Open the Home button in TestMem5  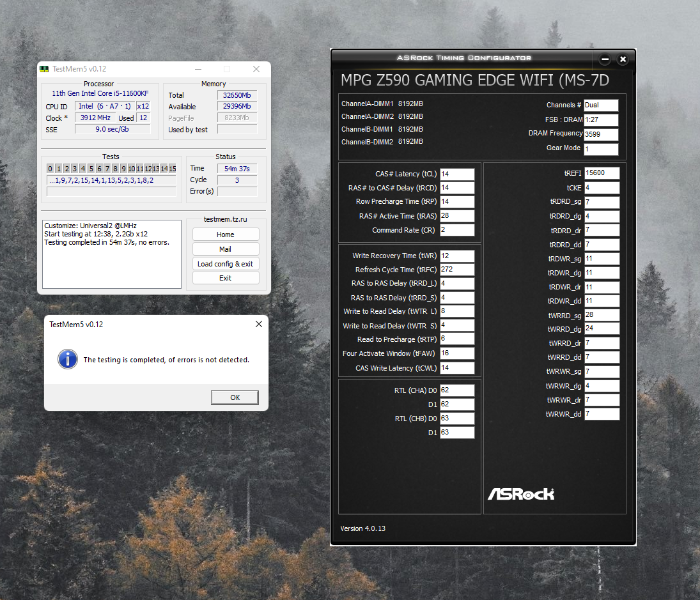(x=226, y=235)
